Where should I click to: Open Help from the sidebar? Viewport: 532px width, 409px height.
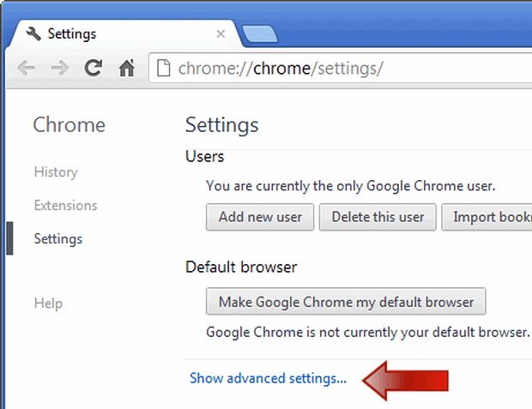click(x=48, y=303)
